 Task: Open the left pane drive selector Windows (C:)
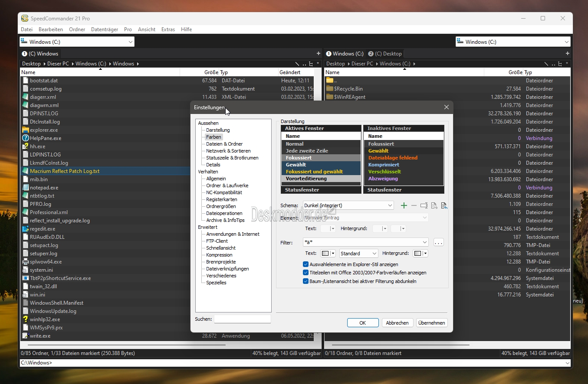(x=77, y=42)
